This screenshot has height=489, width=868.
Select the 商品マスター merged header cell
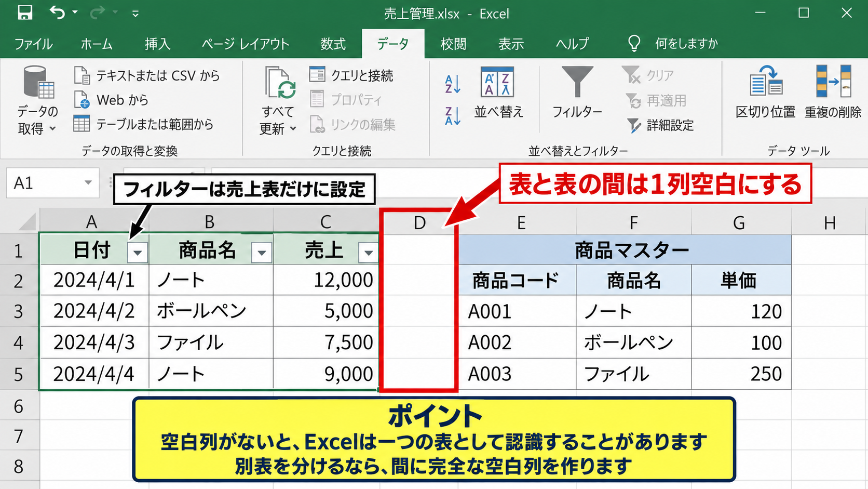[625, 250]
